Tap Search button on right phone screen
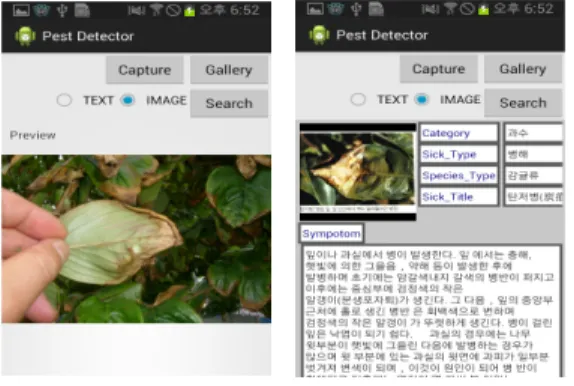 [x=523, y=103]
